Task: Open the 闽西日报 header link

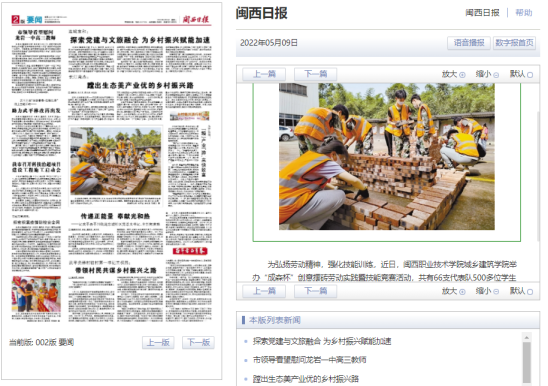Action: [x=482, y=13]
